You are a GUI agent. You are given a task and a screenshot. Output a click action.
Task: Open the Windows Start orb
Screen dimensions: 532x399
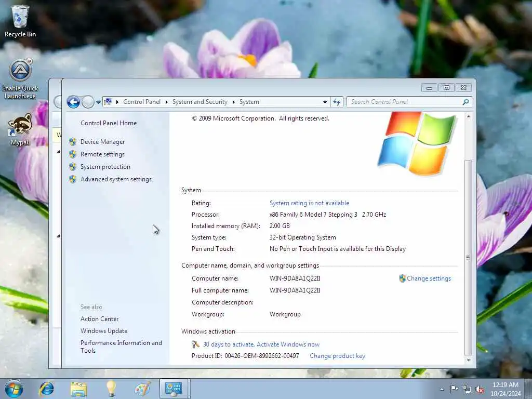coord(14,389)
